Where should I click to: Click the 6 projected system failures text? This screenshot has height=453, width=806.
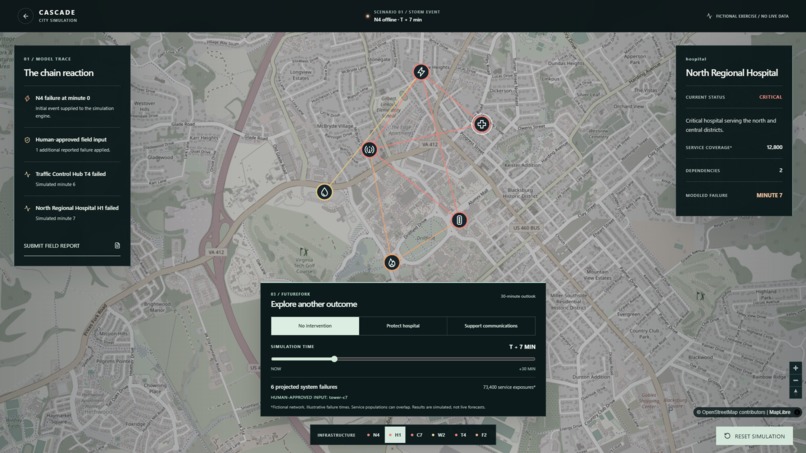304,387
